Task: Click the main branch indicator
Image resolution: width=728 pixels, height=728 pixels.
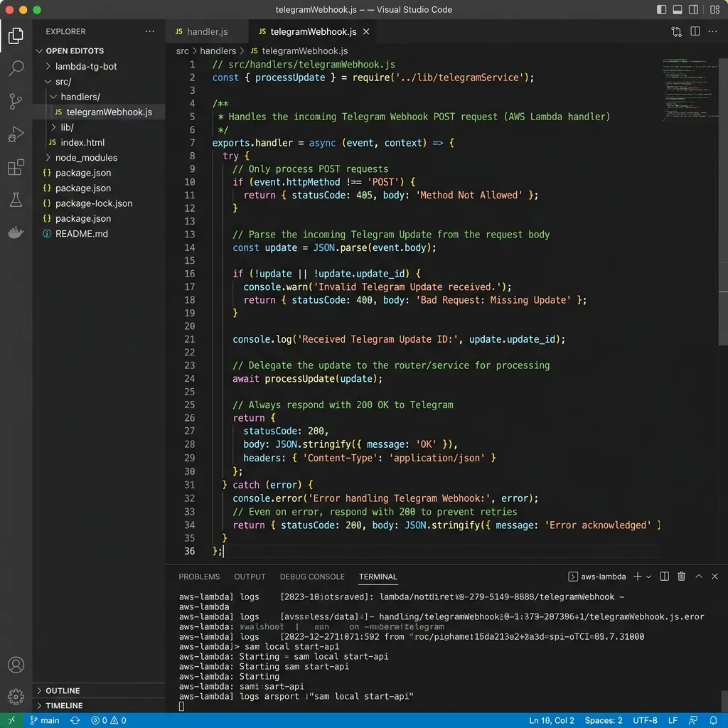Action: tap(45, 721)
